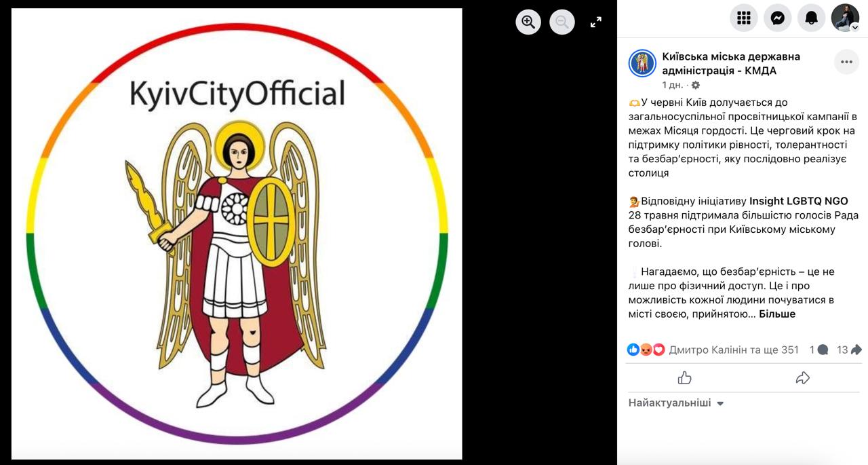
Task: Enter fullscreen photo view
Action: click(x=596, y=22)
